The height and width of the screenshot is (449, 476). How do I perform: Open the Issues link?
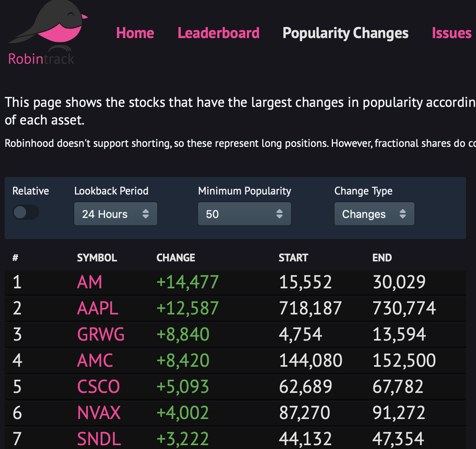(451, 33)
